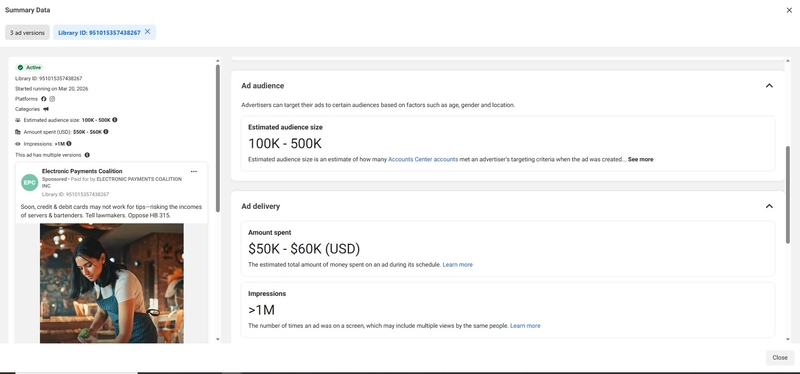This screenshot has width=800, height=374.
Task: Click the Ad audience section heading
Action: pos(263,86)
